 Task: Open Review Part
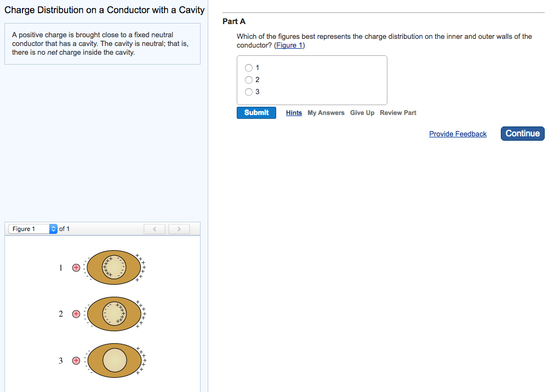click(x=398, y=113)
